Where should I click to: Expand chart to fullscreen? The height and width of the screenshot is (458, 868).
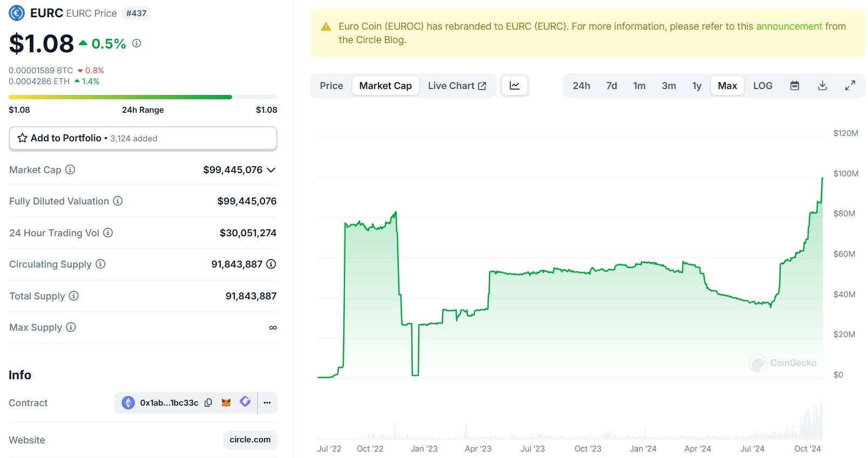click(x=850, y=85)
